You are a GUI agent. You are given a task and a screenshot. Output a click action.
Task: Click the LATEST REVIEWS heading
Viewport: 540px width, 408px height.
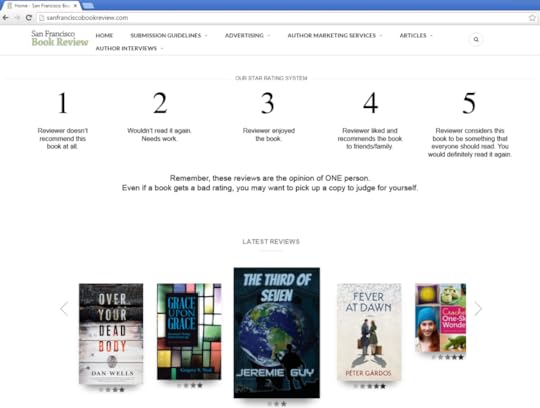[271, 241]
